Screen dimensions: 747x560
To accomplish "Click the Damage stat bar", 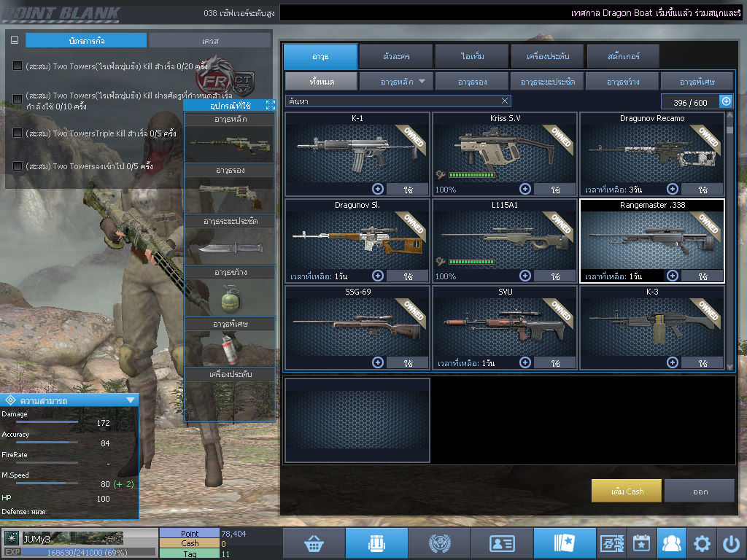I will pyautogui.click(x=47, y=422).
